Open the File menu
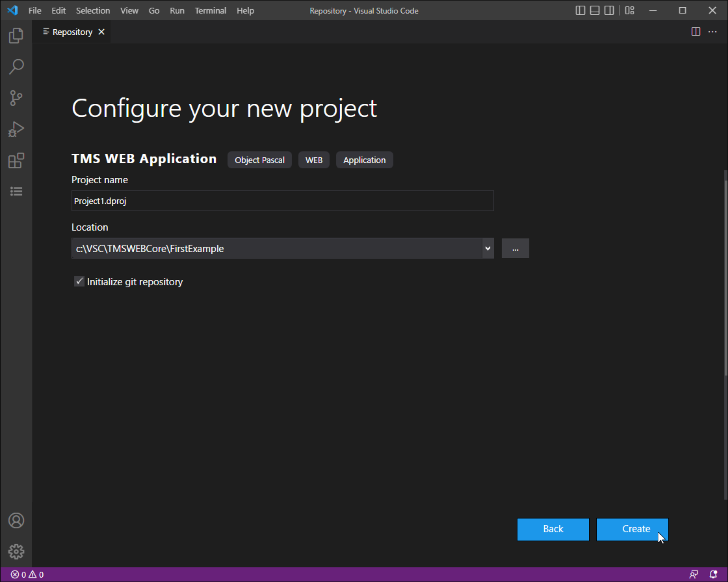This screenshot has width=728, height=582. pos(35,11)
